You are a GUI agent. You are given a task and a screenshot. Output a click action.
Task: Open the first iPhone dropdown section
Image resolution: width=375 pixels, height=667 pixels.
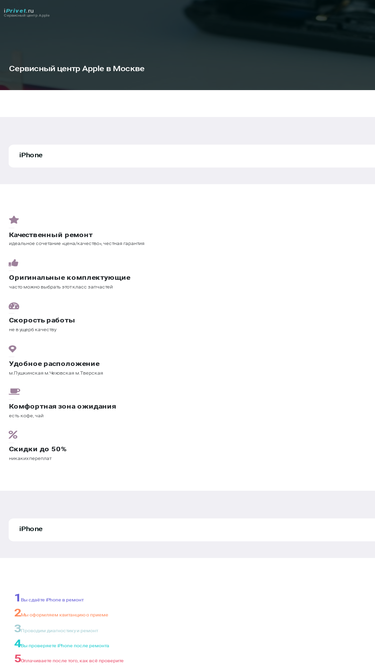point(192,156)
